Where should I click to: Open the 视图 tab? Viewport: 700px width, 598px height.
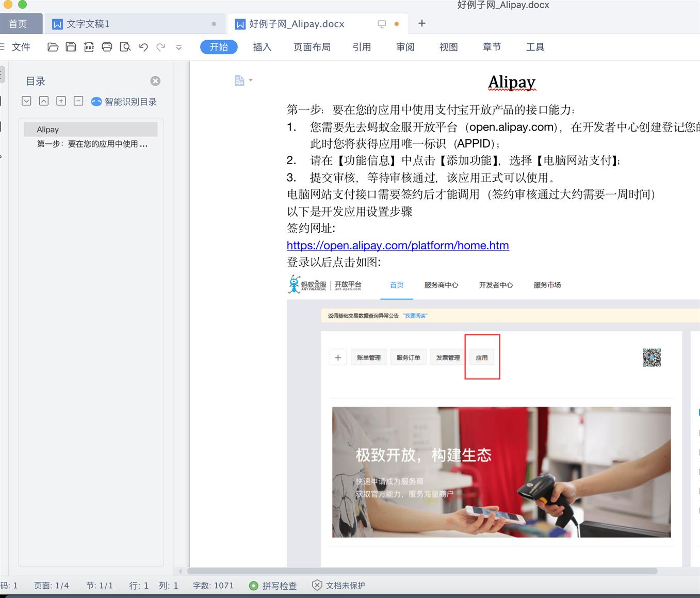point(448,47)
